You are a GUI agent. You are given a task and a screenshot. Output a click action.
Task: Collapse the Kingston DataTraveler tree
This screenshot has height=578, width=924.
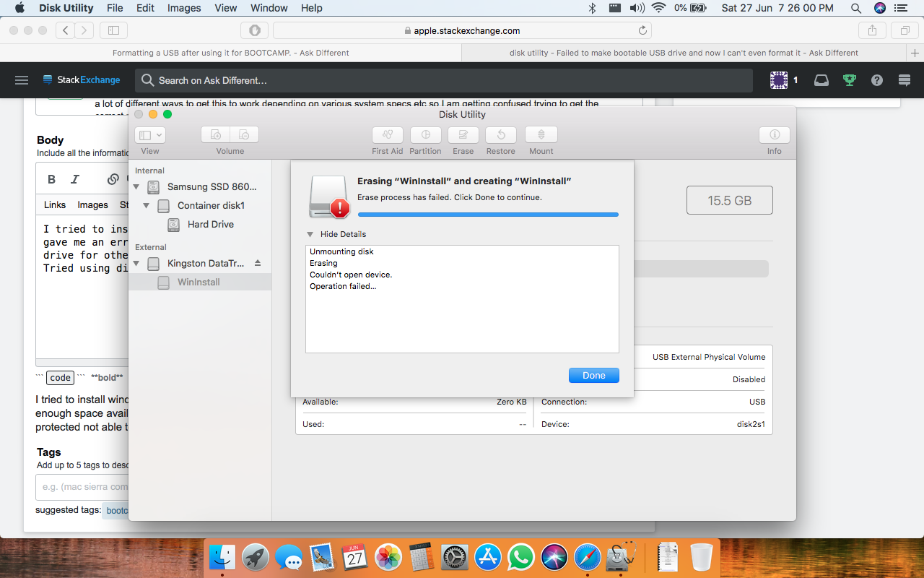point(136,263)
